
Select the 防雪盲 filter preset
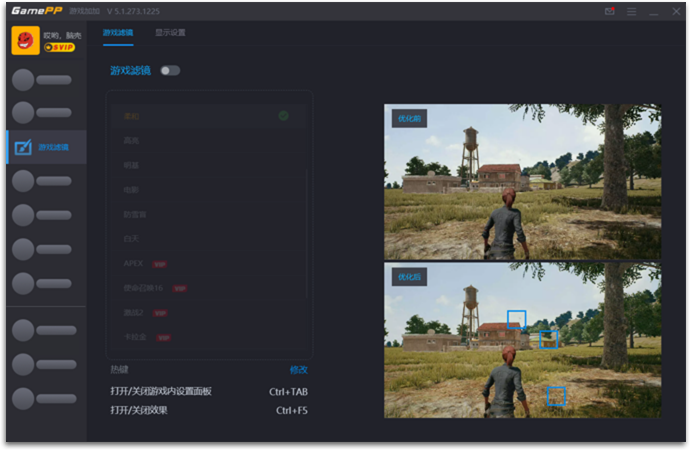pyautogui.click(x=208, y=215)
